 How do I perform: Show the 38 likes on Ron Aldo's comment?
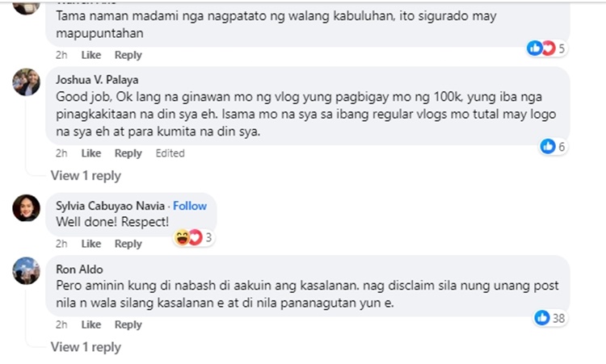click(550, 318)
